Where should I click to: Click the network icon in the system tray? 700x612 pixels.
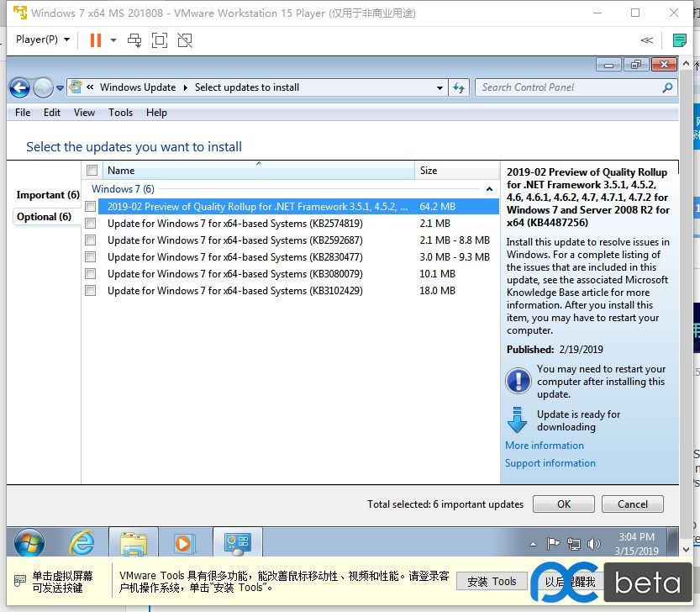[x=574, y=545]
